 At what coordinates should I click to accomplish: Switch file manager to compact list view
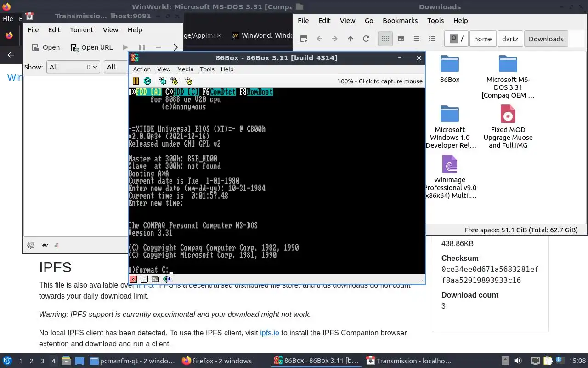tap(417, 39)
